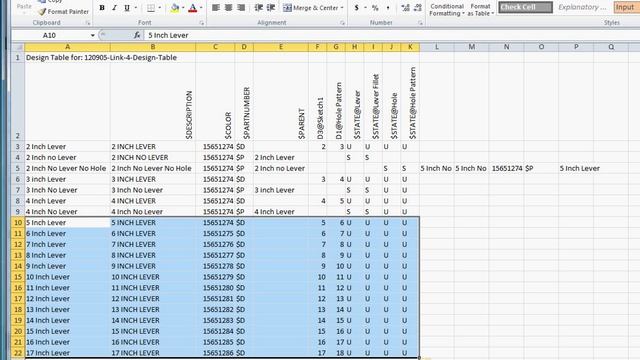Open font color dropdown arrow
640x360 pixels.
(x=201, y=8)
